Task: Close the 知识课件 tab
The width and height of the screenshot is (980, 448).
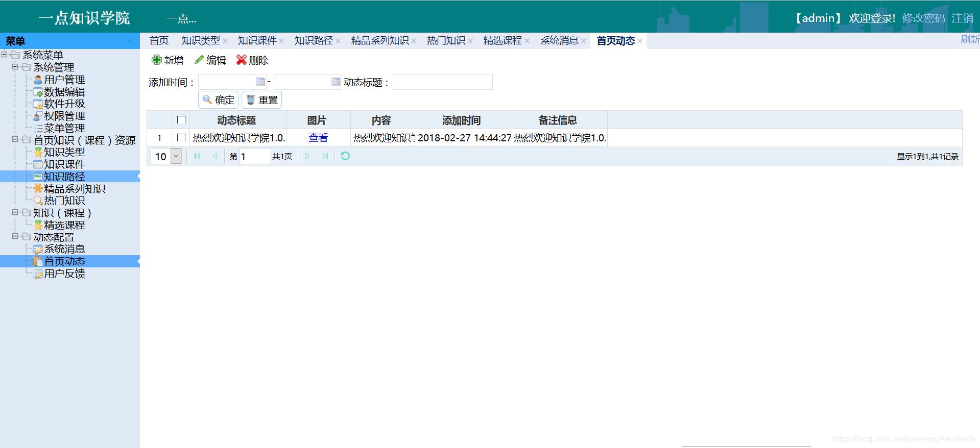Action: point(281,41)
